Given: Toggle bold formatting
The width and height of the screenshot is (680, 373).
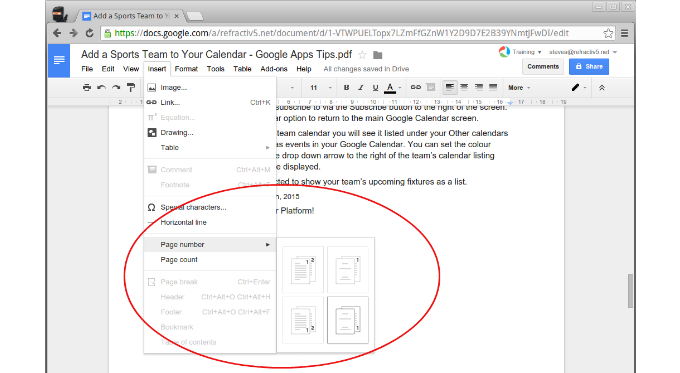Looking at the screenshot, I should pyautogui.click(x=346, y=88).
